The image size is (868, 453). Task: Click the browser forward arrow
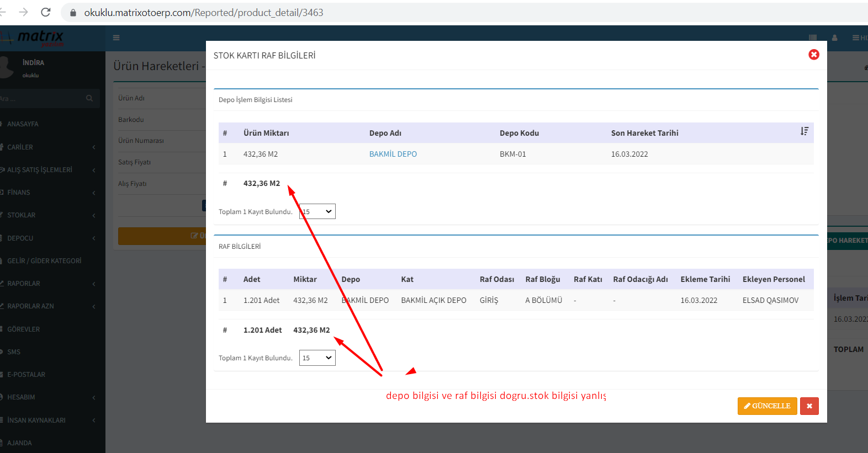click(23, 12)
